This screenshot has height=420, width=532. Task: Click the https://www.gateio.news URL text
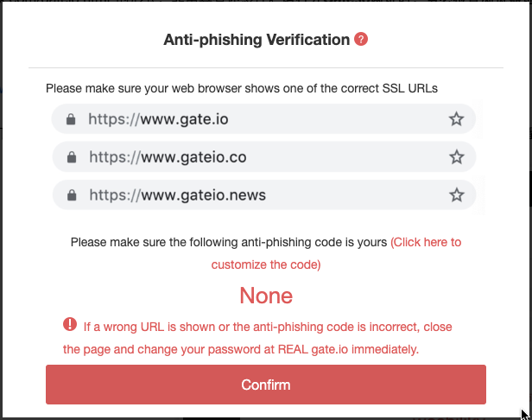[177, 195]
